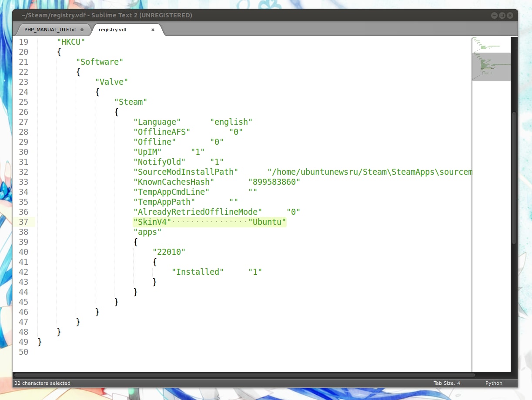Click line number 50 in the gutter
Screen dimensions: 532x400
point(23,352)
